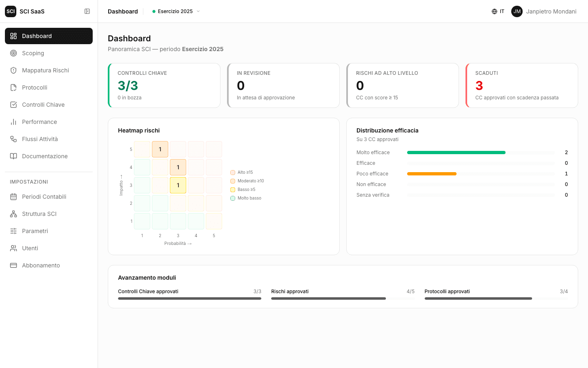Open the Scaduti summary card
The height and width of the screenshot is (368, 588).
522,85
